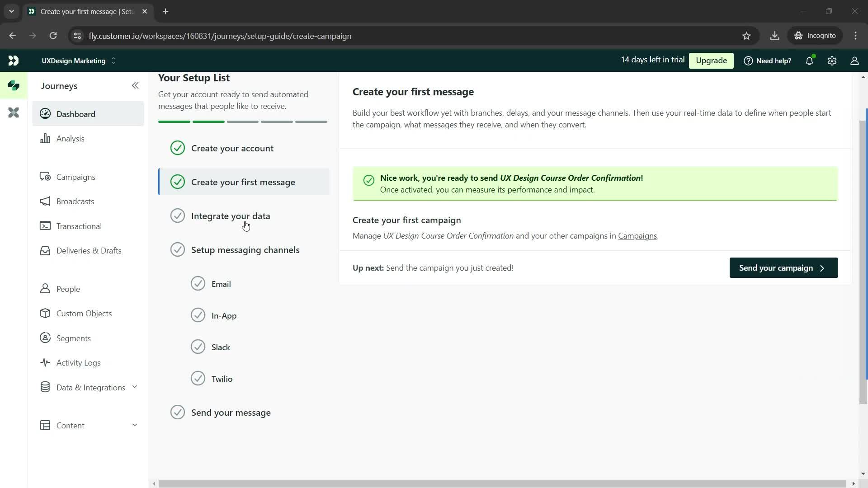Viewport: 868px width, 488px height.
Task: Click the Incognito indicator
Action: click(815, 36)
